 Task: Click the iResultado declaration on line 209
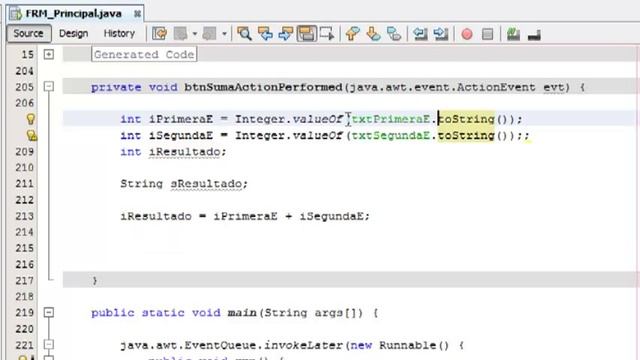(184, 152)
